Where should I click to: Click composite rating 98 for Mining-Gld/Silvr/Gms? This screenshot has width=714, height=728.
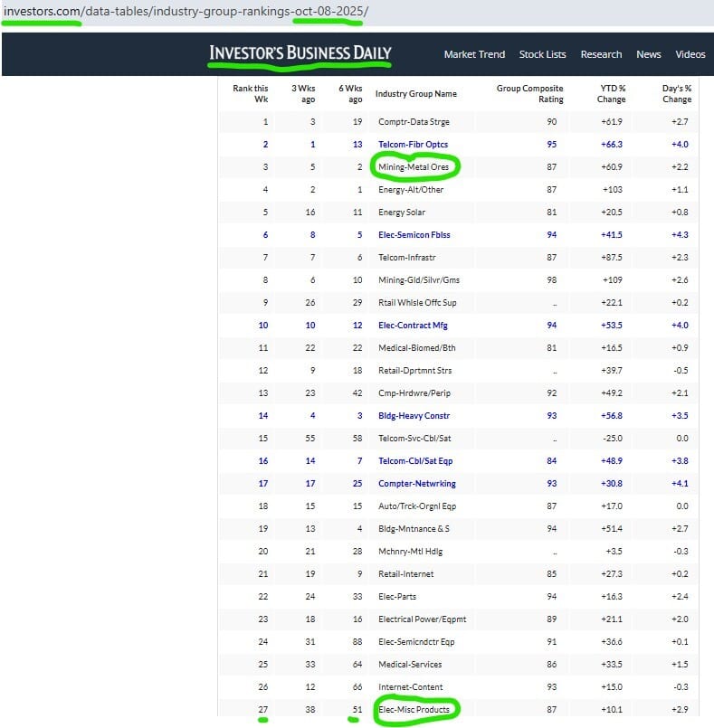click(551, 280)
